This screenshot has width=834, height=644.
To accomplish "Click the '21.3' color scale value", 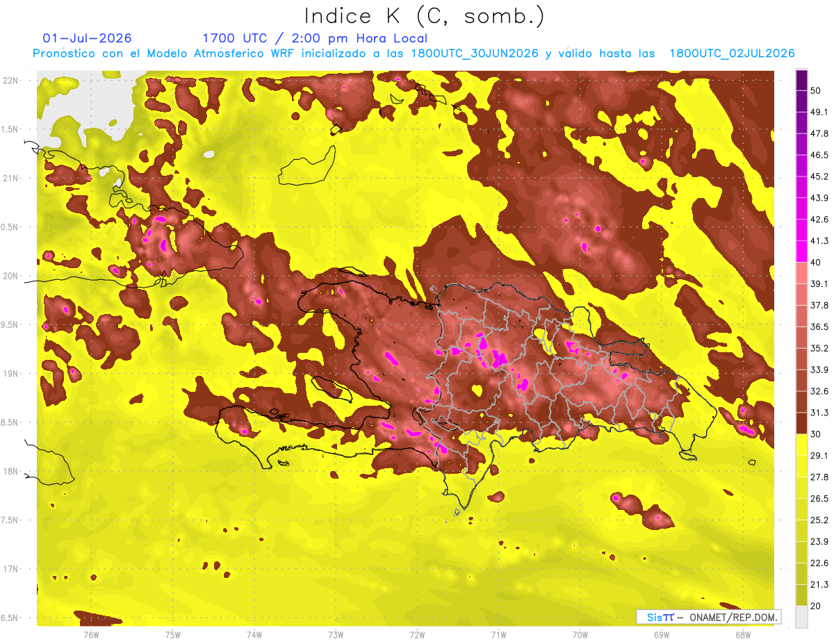I will (x=819, y=585).
